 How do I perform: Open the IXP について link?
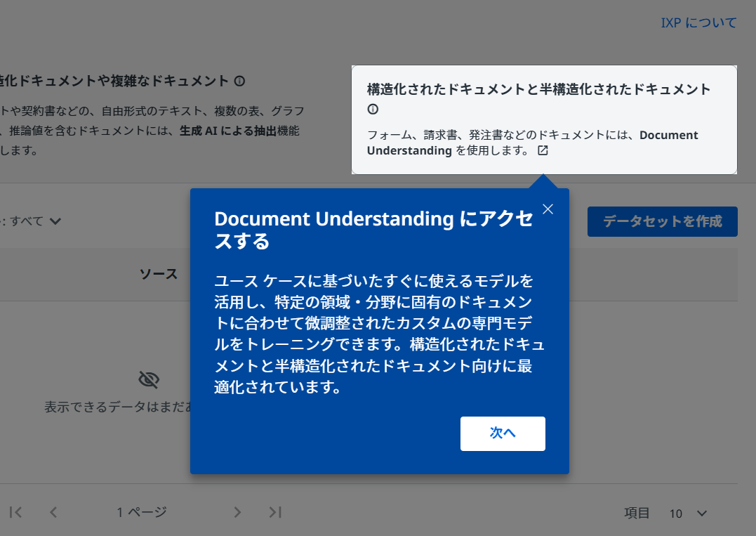(x=698, y=22)
